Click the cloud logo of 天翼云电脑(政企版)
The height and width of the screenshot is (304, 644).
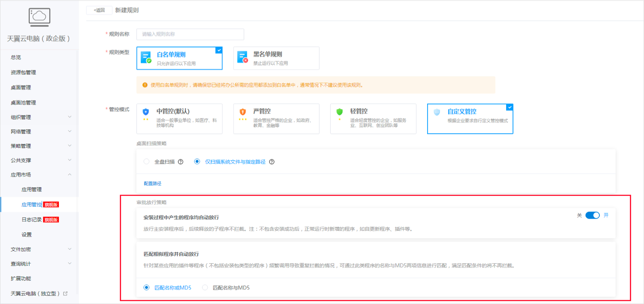[39, 17]
